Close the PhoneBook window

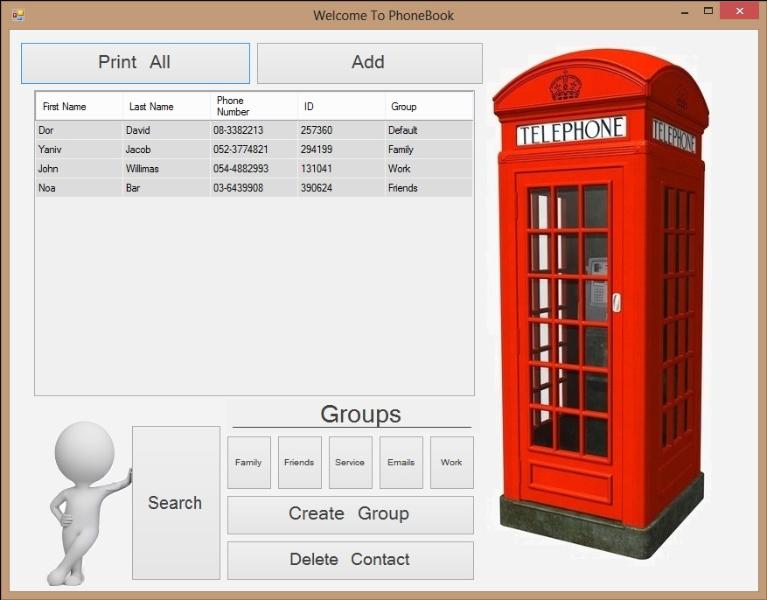click(739, 11)
